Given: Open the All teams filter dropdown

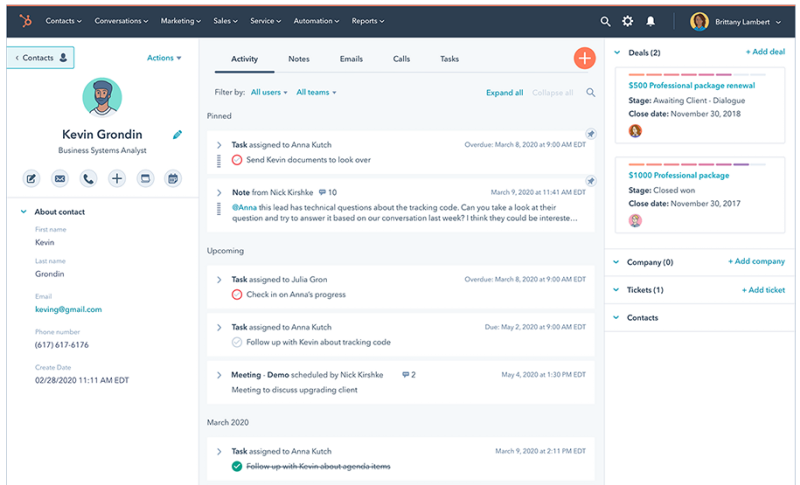Looking at the screenshot, I should click(x=316, y=92).
